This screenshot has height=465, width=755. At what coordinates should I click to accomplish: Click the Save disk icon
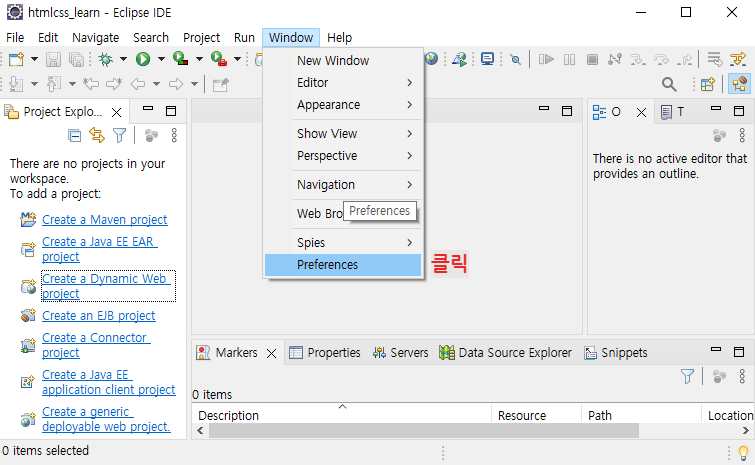coord(53,59)
